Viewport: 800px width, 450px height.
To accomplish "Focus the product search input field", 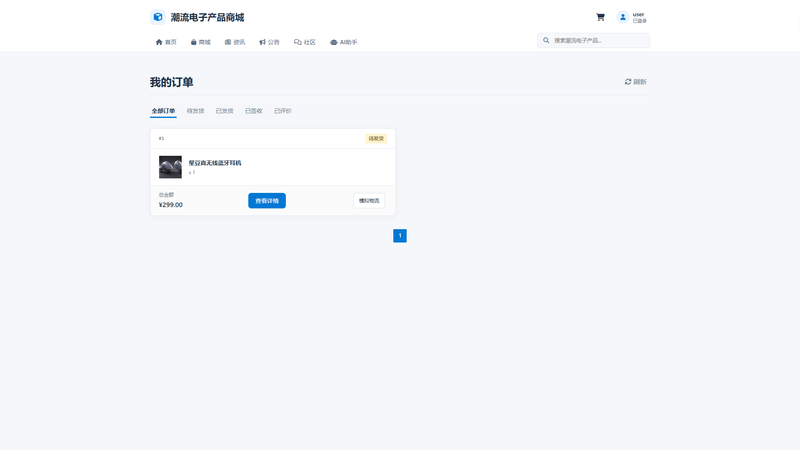I will pos(593,40).
